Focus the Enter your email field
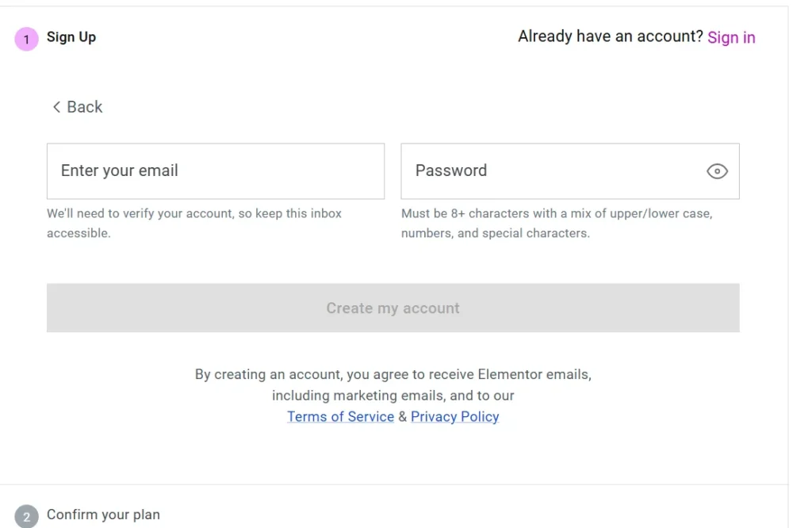Image resolution: width=812 pixels, height=528 pixels. 216,171
